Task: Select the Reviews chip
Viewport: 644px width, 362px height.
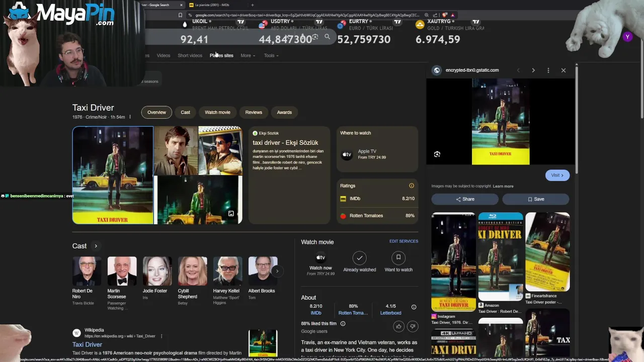Action: [x=254, y=112]
